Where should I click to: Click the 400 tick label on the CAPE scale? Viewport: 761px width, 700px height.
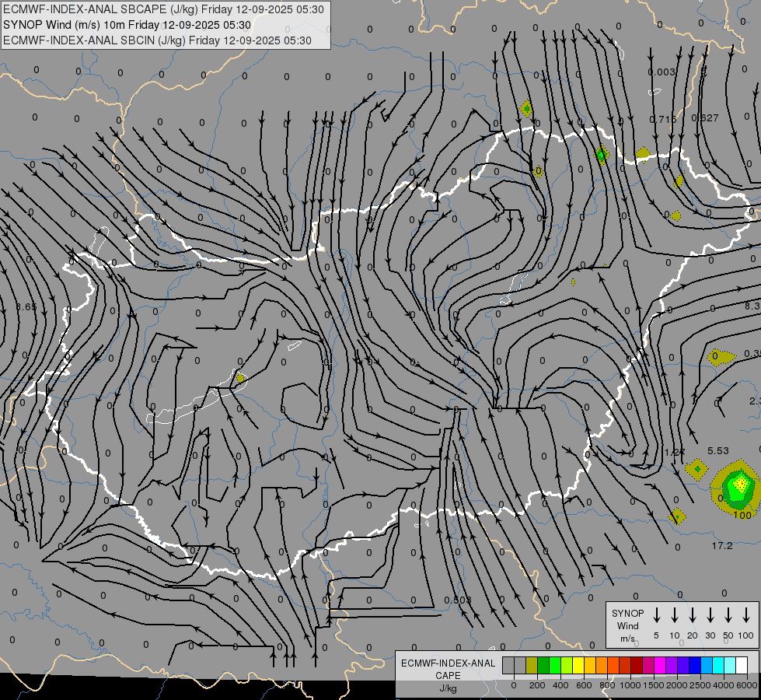[x=560, y=685]
